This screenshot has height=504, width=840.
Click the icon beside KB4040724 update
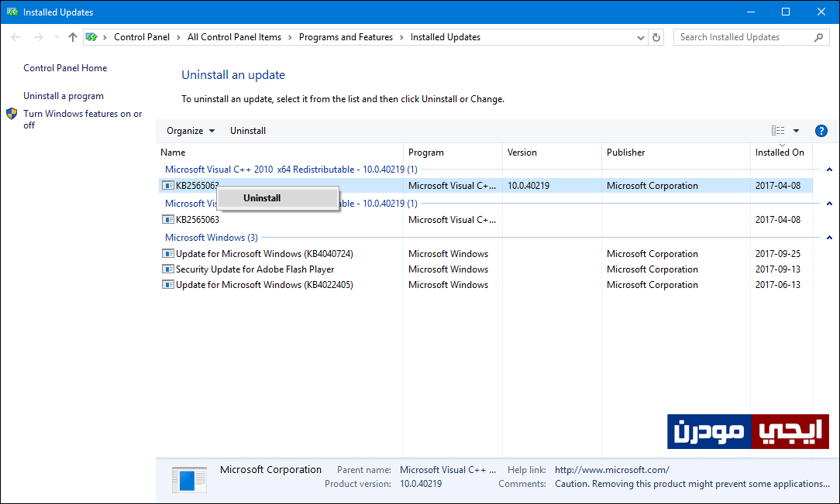168,254
